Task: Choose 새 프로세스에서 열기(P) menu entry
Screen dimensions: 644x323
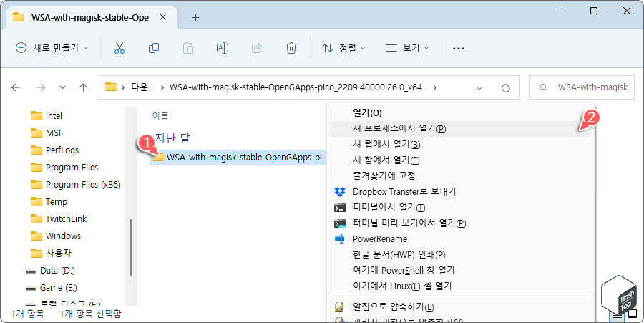Action: pos(460,129)
